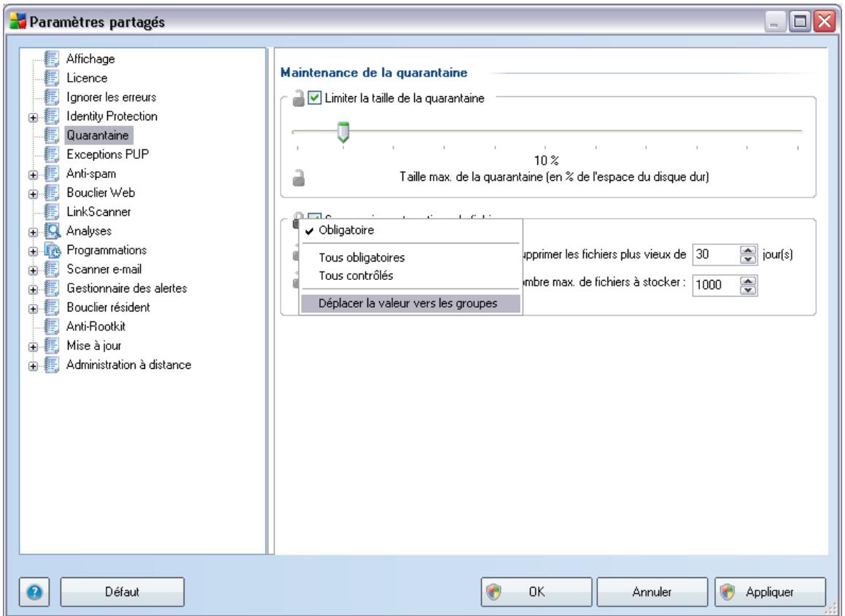Click the Identity Protection page icon
This screenshot has width=845, height=616.
52,116
